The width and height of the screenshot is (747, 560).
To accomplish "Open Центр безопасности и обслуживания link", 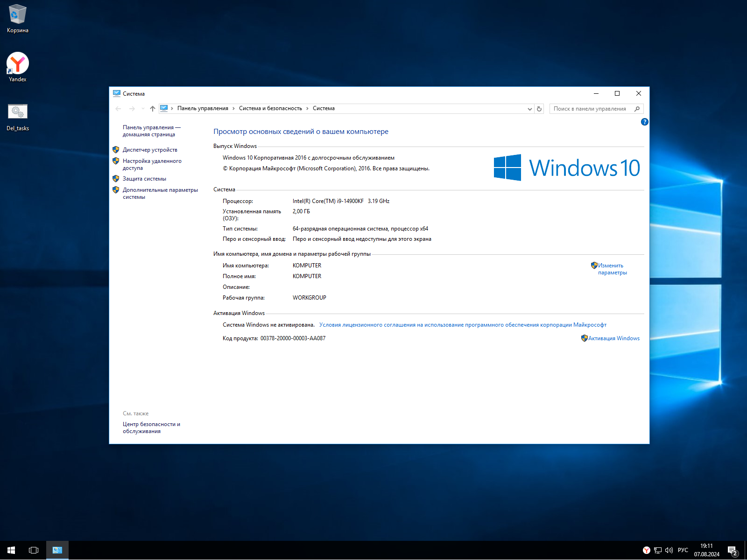I will point(151,427).
